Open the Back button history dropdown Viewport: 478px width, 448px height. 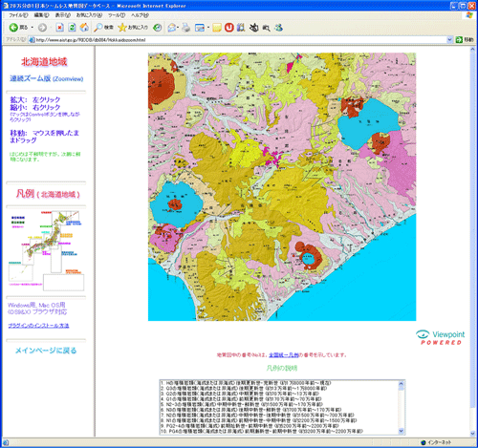(x=33, y=28)
